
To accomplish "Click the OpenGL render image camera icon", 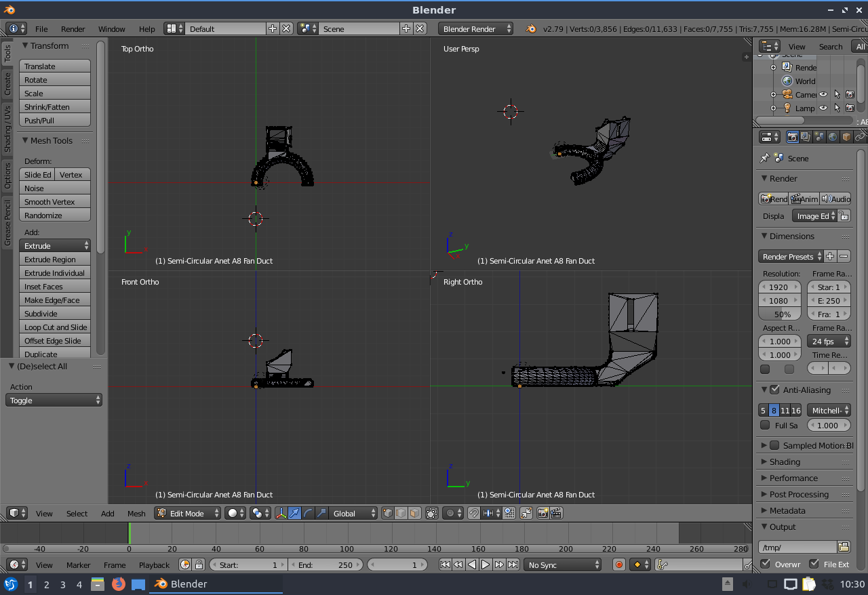I will tap(542, 514).
